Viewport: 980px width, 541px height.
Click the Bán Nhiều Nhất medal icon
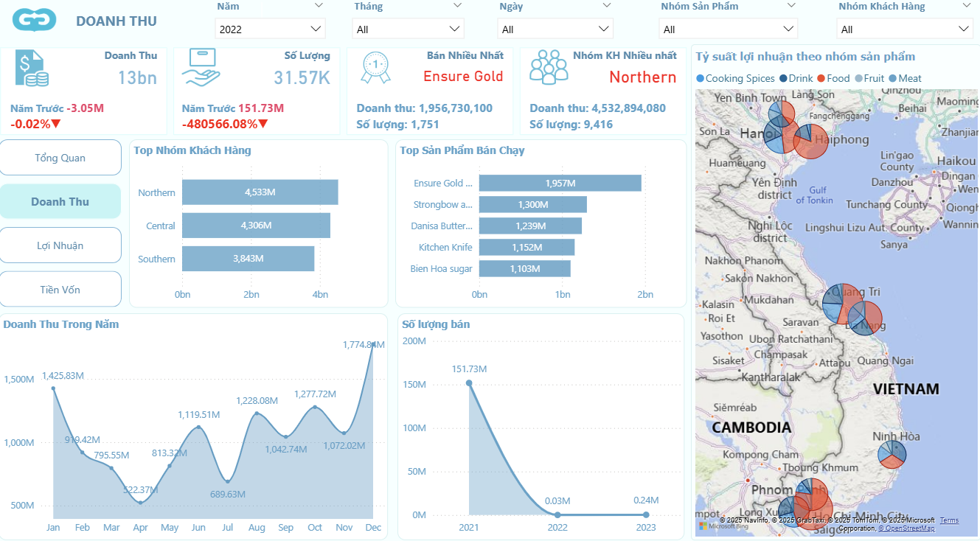[x=375, y=66]
